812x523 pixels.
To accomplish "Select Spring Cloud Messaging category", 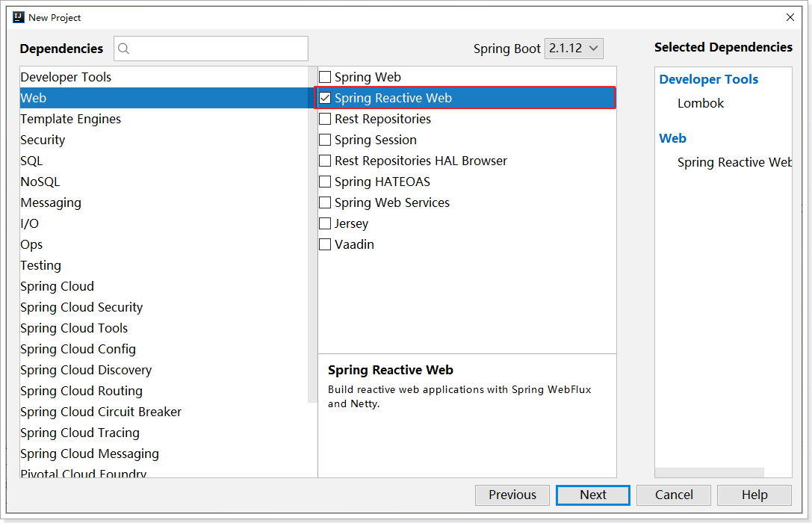I will coord(164,454).
